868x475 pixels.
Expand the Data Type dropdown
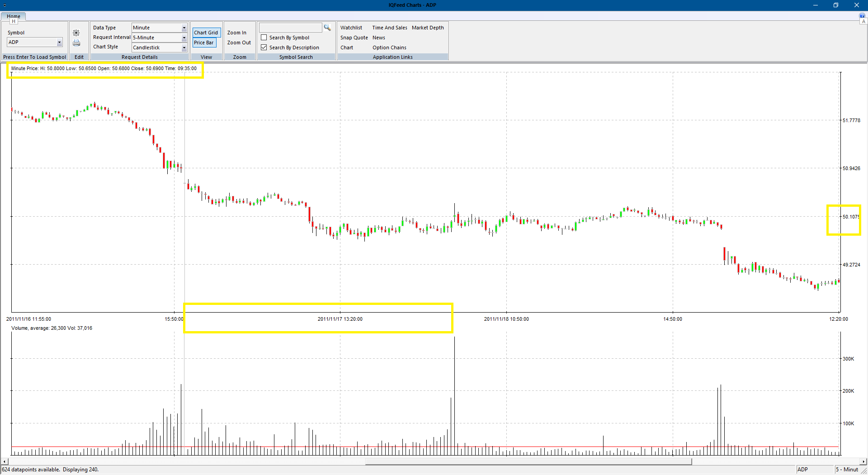pyautogui.click(x=184, y=28)
